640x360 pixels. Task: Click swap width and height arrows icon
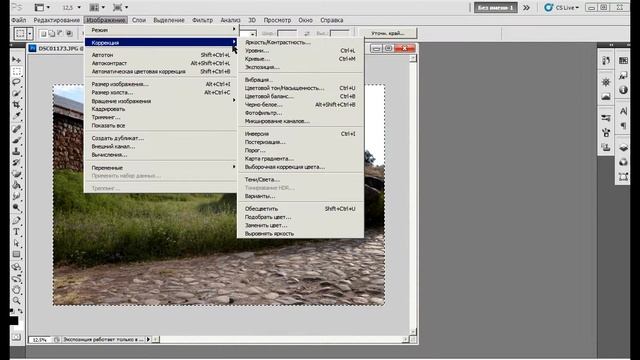point(307,33)
